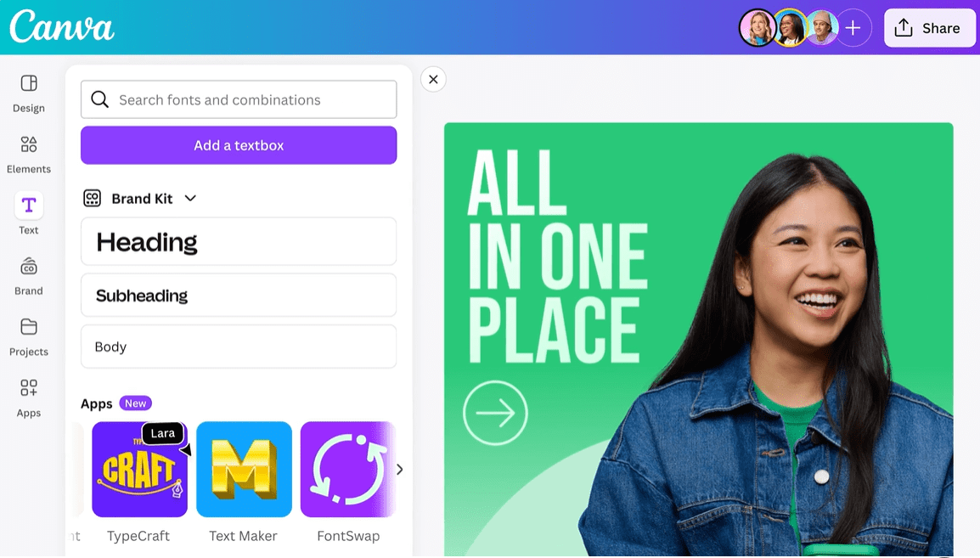Expand the Brand Kit dropdown

pyautogui.click(x=190, y=198)
